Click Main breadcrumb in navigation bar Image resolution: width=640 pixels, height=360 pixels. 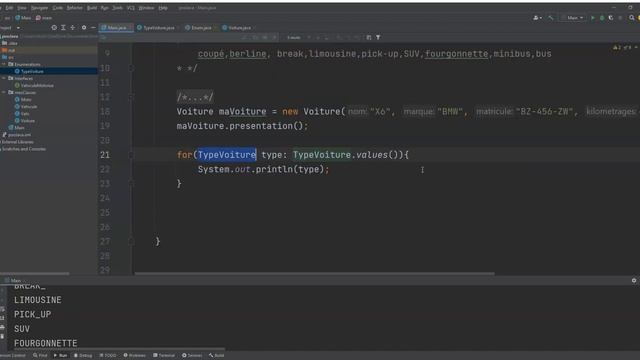point(23,18)
